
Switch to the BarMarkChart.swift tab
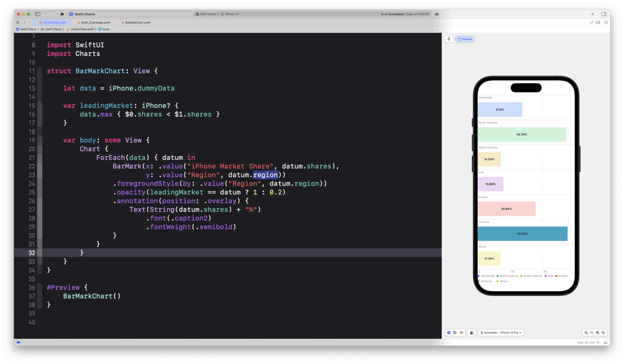(136, 22)
